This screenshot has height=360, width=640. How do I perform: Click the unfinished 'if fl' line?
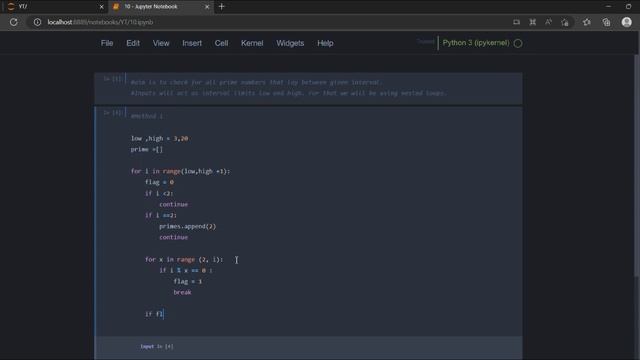(x=154, y=314)
